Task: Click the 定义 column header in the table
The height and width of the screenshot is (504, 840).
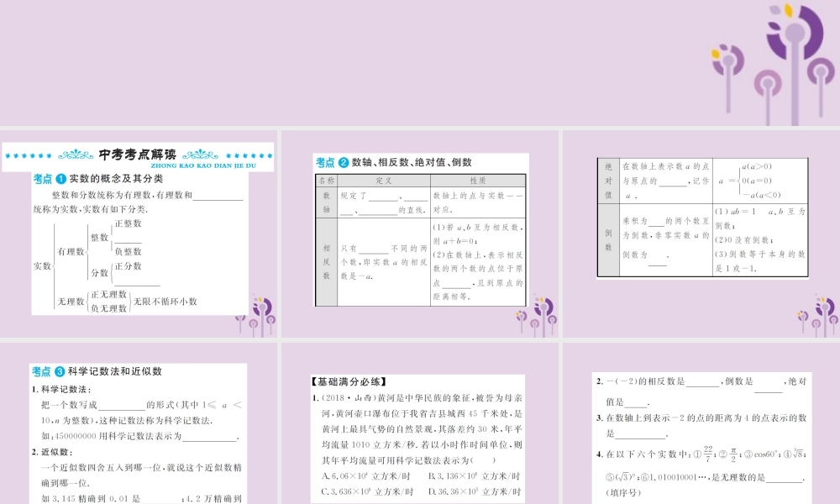Action: pyautogui.click(x=384, y=180)
